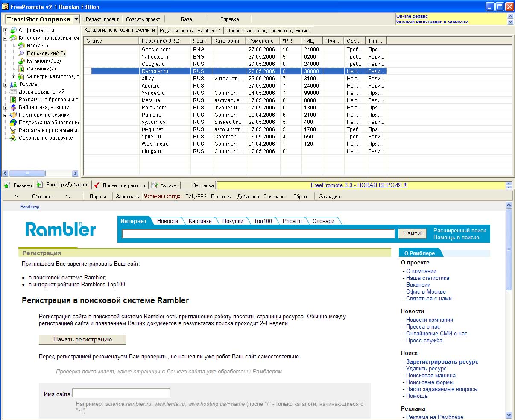Open the Новости tab on Rambler
This screenshot has width=515, height=420.
point(167,221)
